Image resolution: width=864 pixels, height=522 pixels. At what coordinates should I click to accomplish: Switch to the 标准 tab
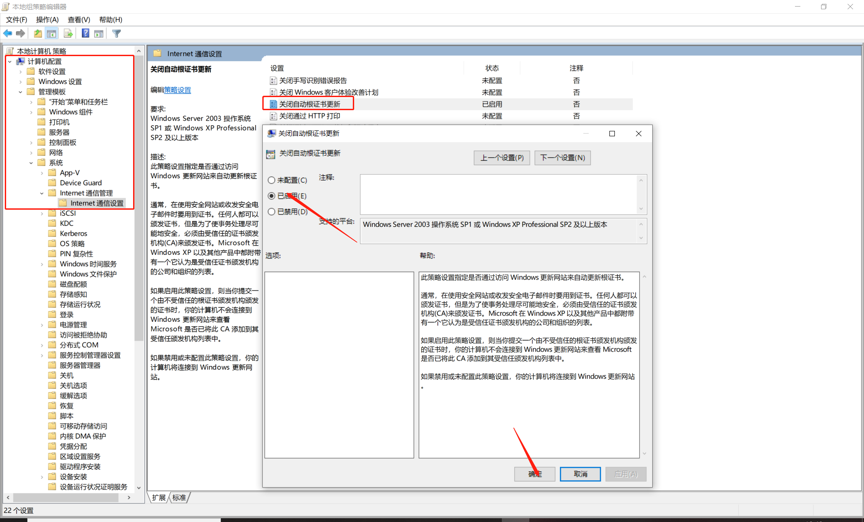pyautogui.click(x=179, y=497)
